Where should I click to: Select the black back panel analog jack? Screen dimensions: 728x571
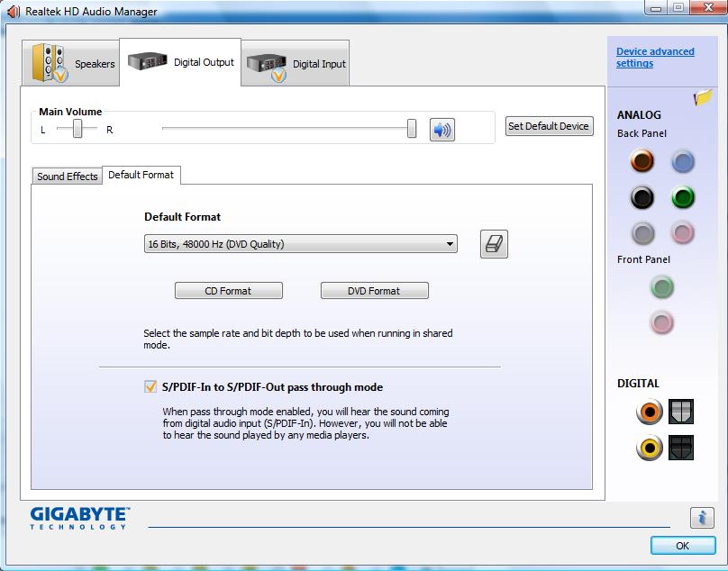click(642, 197)
